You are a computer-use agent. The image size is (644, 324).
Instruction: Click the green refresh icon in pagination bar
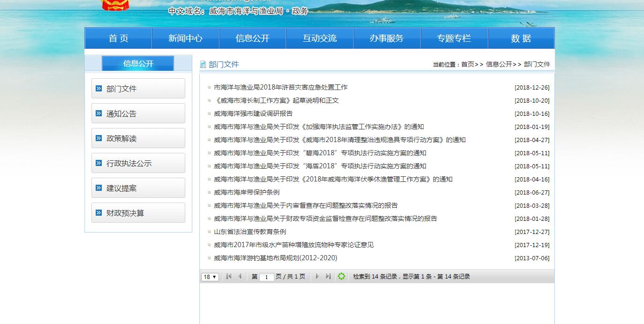click(x=341, y=277)
